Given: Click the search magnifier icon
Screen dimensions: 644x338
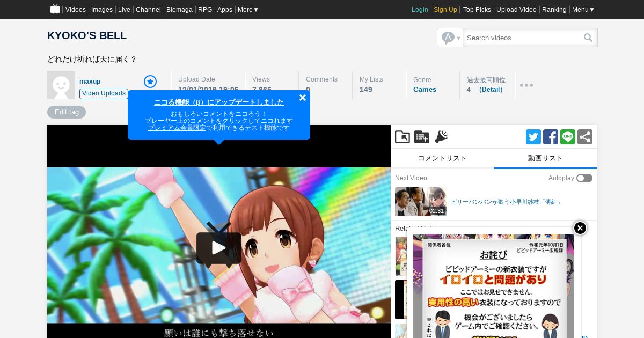Looking at the screenshot, I should coord(588,38).
